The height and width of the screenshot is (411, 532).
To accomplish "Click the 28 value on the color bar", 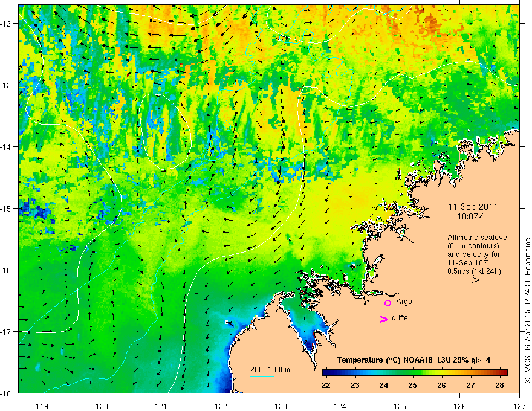I will 499,385.
